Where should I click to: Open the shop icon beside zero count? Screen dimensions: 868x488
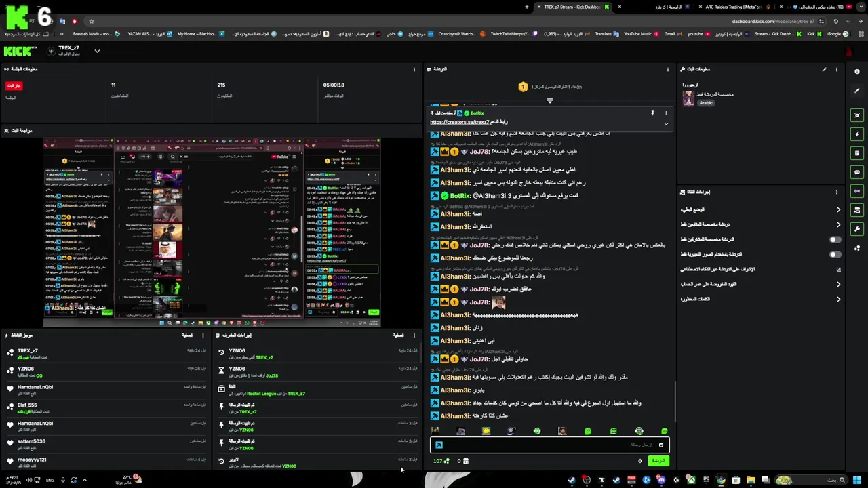click(x=465, y=461)
